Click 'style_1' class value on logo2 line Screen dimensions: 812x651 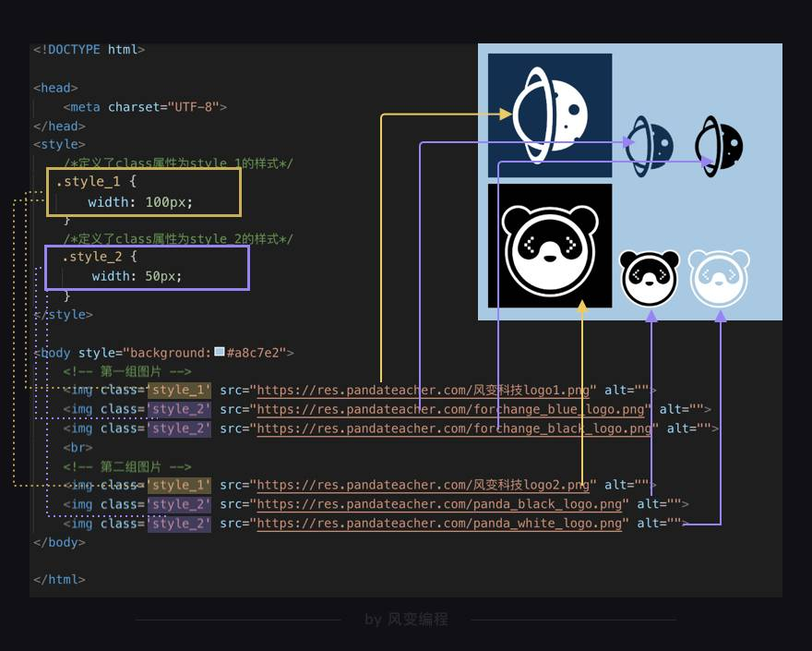[x=179, y=485]
